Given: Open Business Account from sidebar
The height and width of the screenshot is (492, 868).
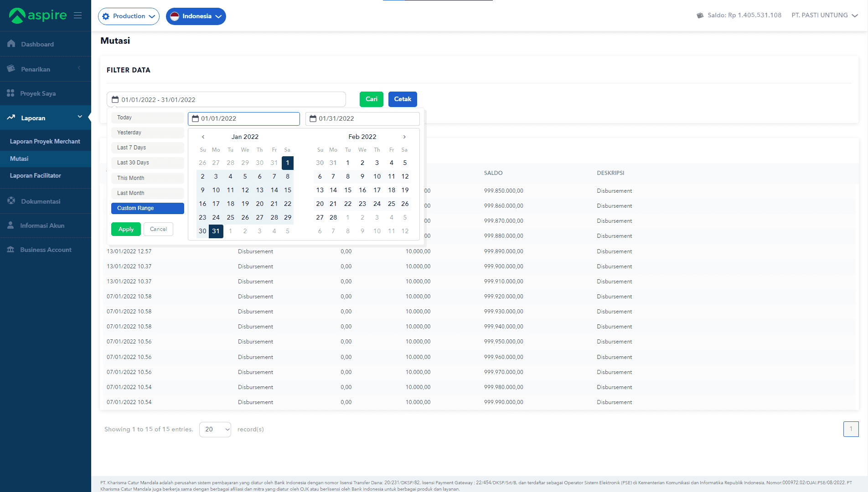Looking at the screenshot, I should 46,249.
